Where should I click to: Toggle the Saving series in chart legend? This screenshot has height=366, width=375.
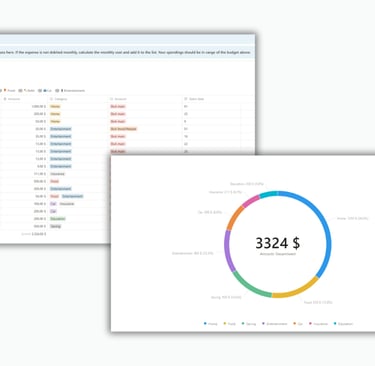pyautogui.click(x=249, y=324)
